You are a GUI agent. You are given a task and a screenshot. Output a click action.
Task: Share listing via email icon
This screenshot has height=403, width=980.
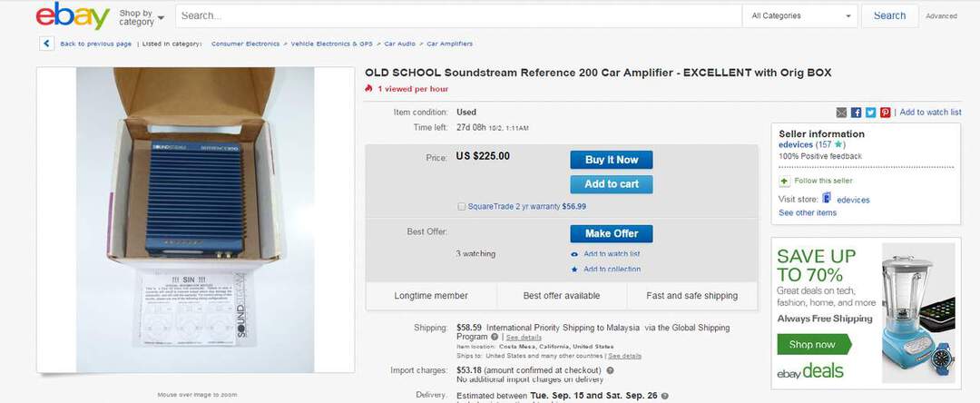click(841, 113)
